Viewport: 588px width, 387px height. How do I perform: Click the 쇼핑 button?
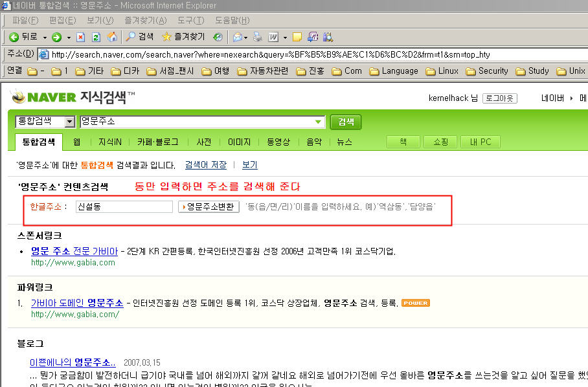click(440, 142)
